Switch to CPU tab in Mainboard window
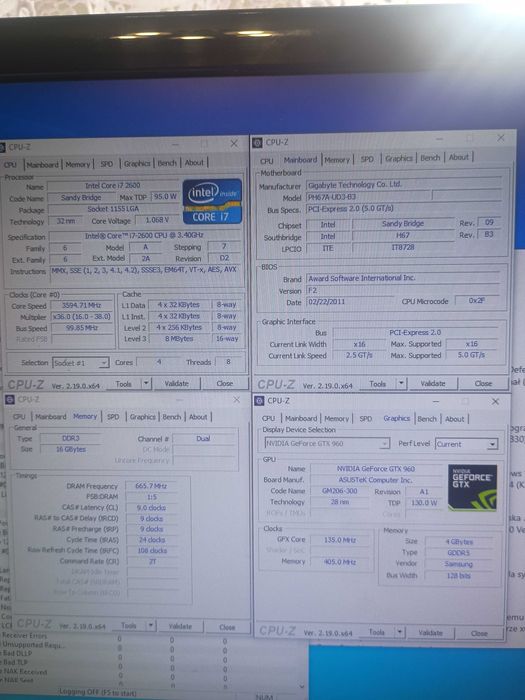The width and height of the screenshot is (525, 700). coord(267,161)
